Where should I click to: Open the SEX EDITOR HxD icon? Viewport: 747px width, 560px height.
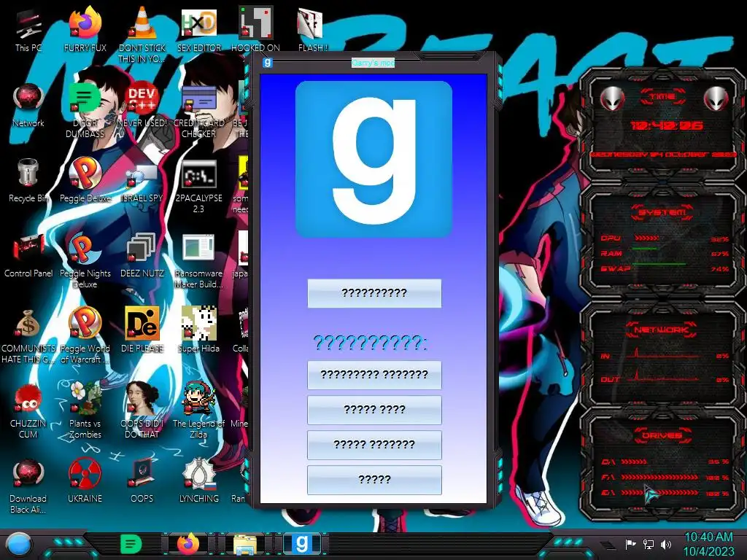[x=198, y=31]
